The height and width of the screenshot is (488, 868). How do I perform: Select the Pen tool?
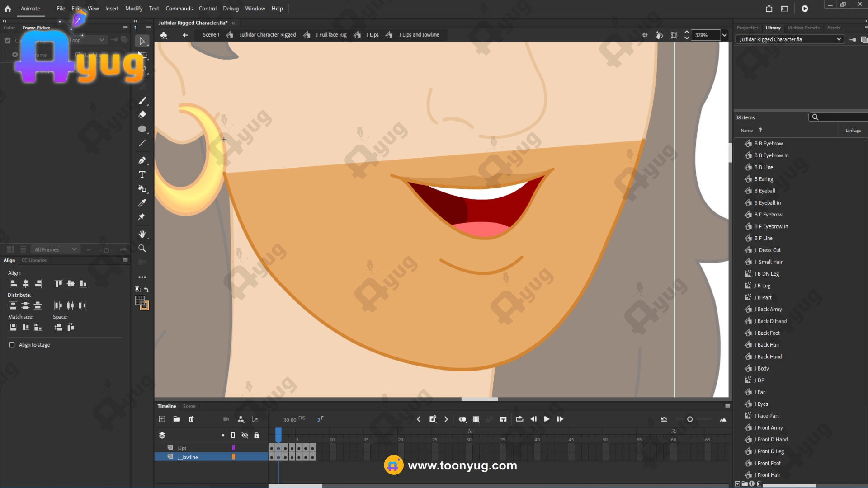click(x=142, y=160)
